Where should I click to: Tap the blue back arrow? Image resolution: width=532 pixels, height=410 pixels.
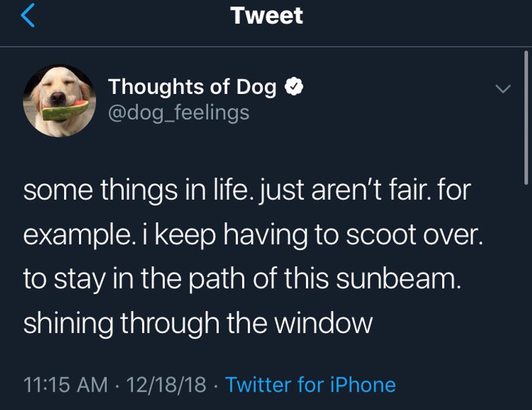(28, 16)
